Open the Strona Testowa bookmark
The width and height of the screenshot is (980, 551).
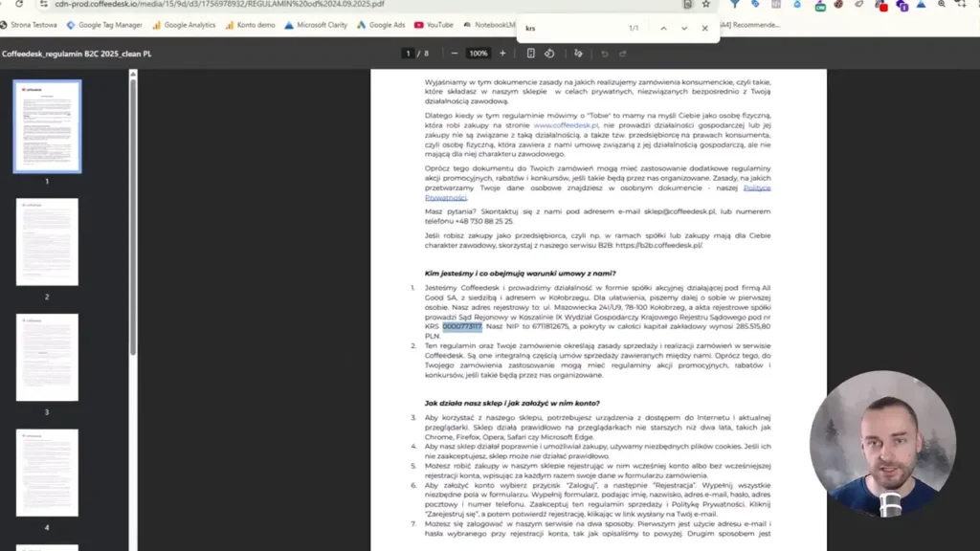[x=29, y=25]
